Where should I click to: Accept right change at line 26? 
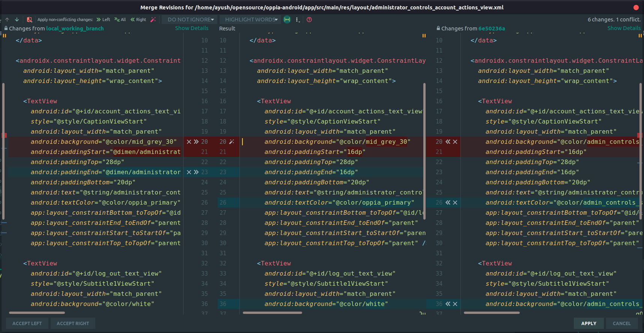[448, 202]
